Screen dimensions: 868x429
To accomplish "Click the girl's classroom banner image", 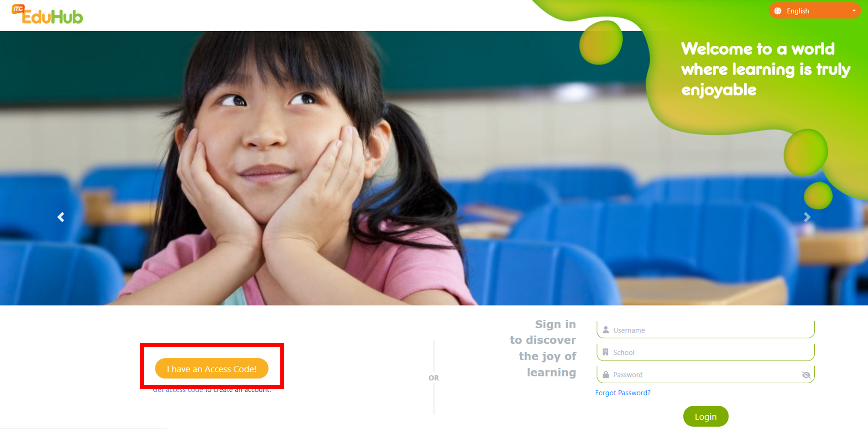I will pos(311,168).
